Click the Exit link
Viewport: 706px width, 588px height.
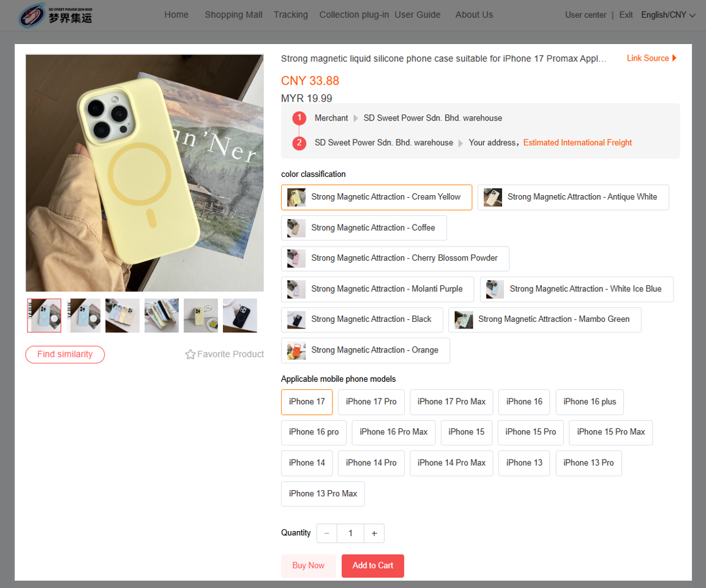point(626,15)
